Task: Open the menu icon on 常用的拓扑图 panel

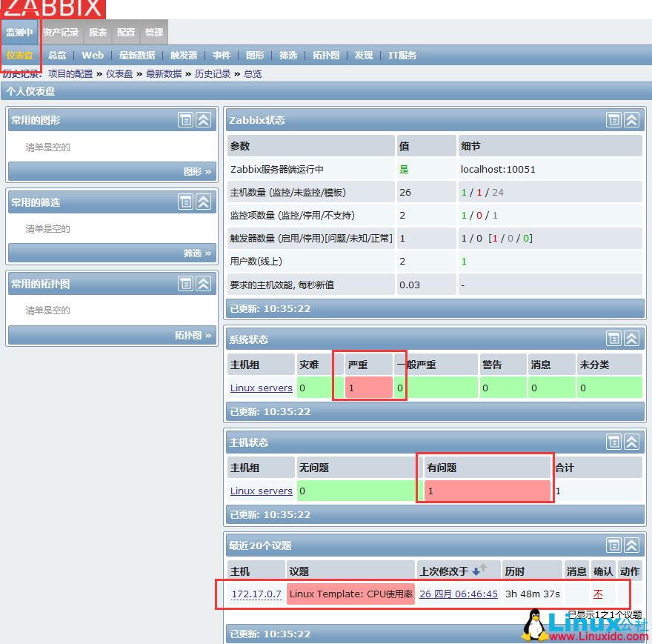Action: click(x=185, y=283)
